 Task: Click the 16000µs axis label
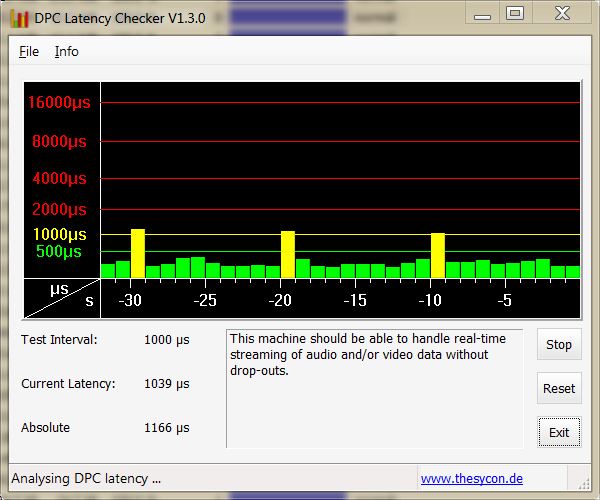click(x=59, y=103)
